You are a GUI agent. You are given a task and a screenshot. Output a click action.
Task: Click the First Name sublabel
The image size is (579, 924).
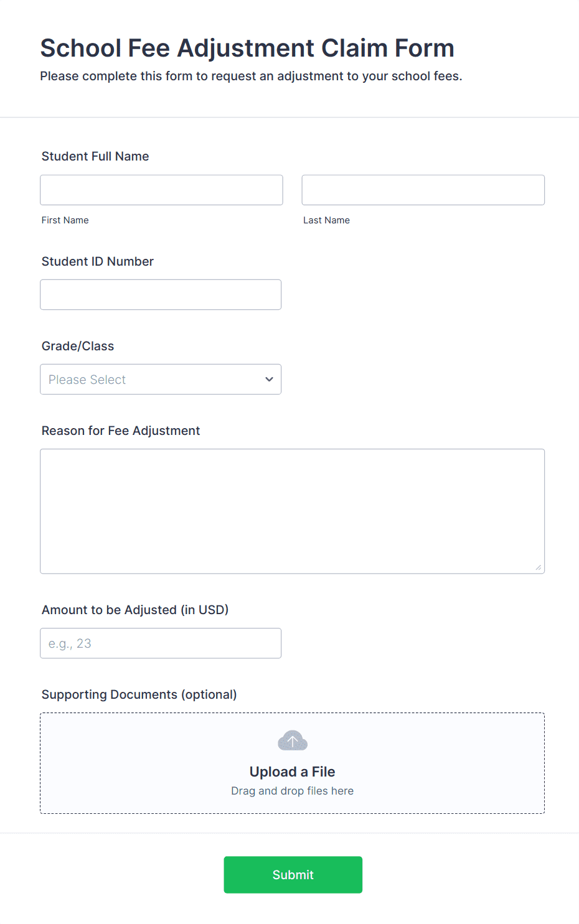pos(65,220)
